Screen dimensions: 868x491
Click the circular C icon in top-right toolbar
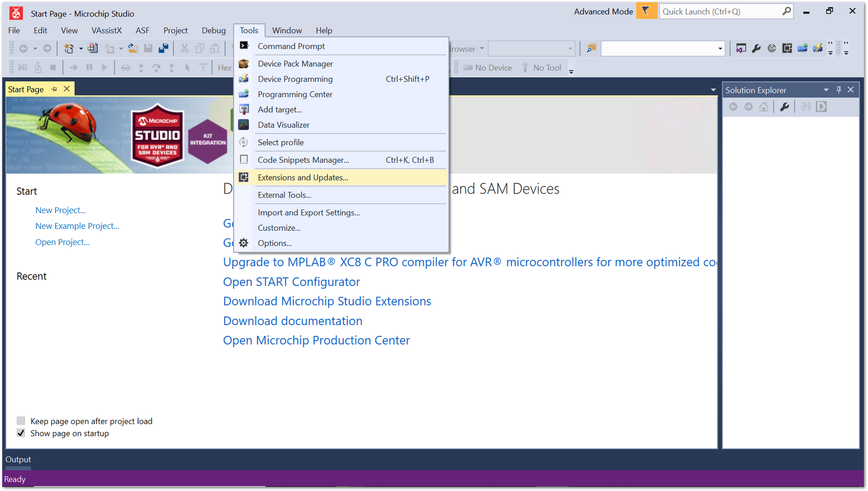coord(772,48)
